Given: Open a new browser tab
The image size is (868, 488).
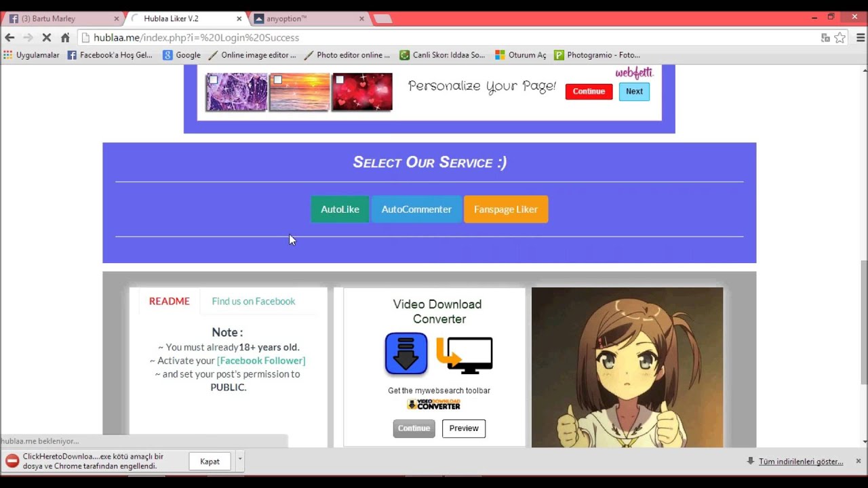Looking at the screenshot, I should pos(383,19).
